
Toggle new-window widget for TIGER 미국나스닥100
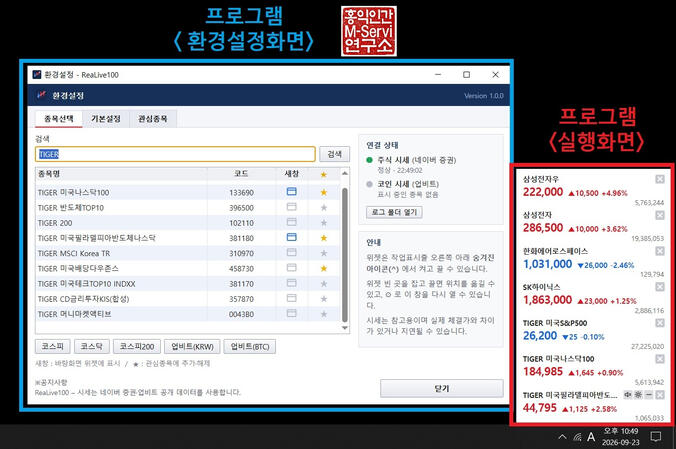pyautogui.click(x=291, y=192)
